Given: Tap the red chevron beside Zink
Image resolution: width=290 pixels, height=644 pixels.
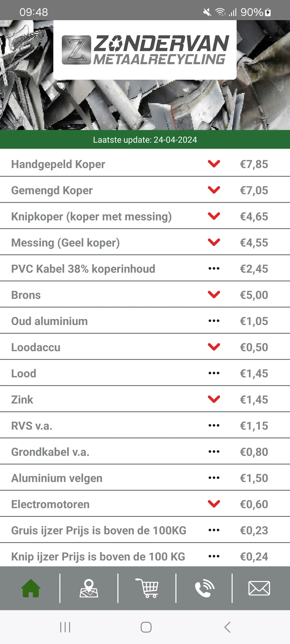Looking at the screenshot, I should 214,399.
